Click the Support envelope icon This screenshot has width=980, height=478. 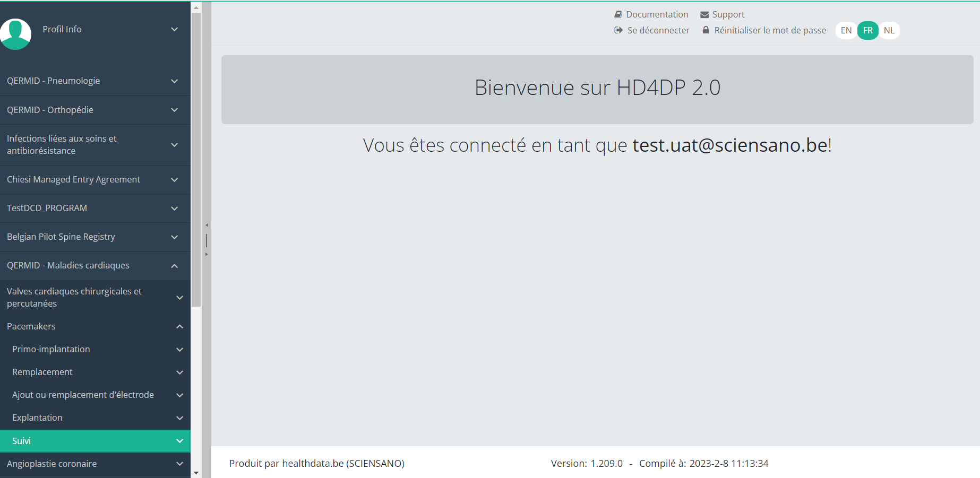tap(704, 15)
